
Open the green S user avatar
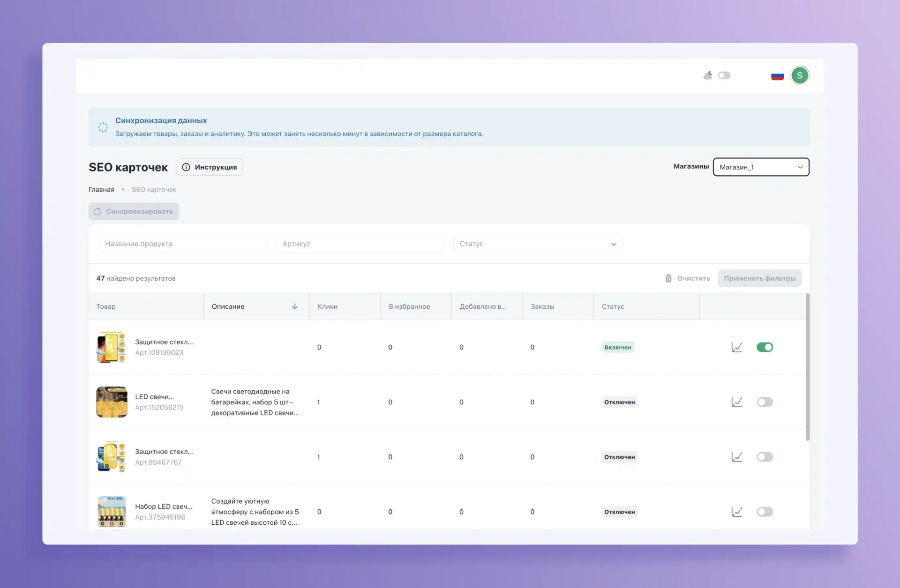click(800, 75)
